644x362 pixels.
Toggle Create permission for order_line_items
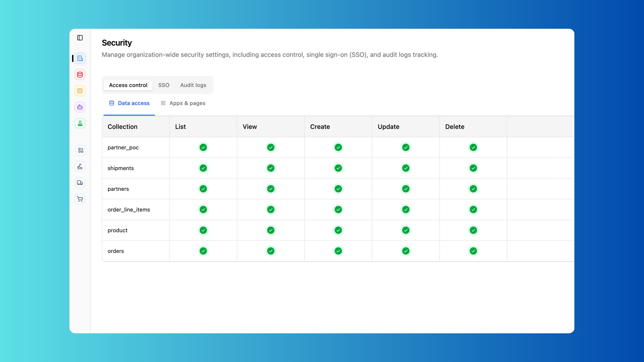point(338,209)
